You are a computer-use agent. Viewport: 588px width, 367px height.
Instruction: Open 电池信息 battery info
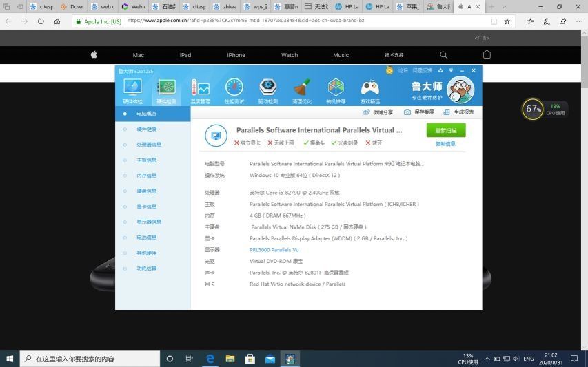coord(152,238)
